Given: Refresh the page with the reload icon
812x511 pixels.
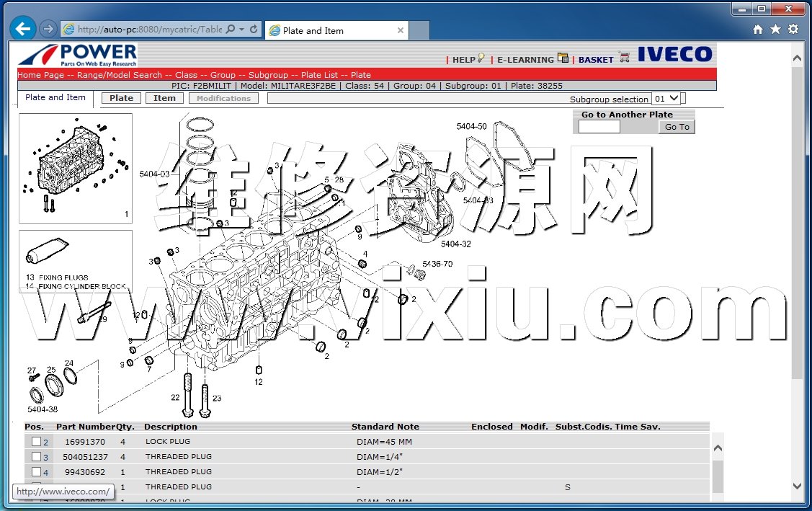Looking at the screenshot, I should 254,30.
